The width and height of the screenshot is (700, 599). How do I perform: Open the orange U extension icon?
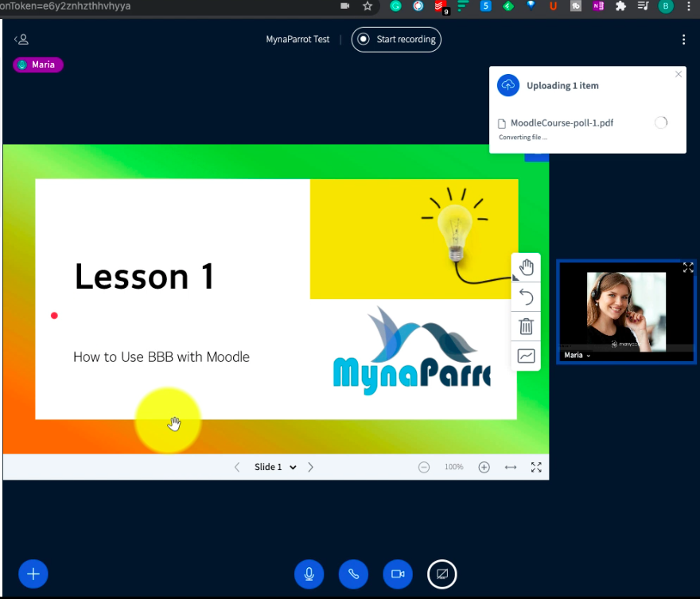pyautogui.click(x=553, y=6)
